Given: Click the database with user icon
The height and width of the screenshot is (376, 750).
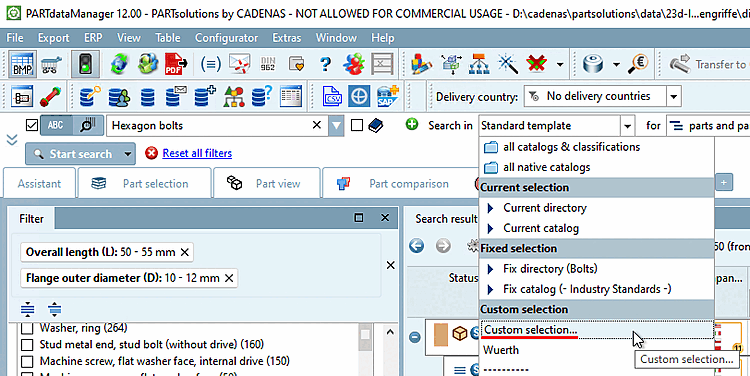Looking at the screenshot, I should 119,96.
